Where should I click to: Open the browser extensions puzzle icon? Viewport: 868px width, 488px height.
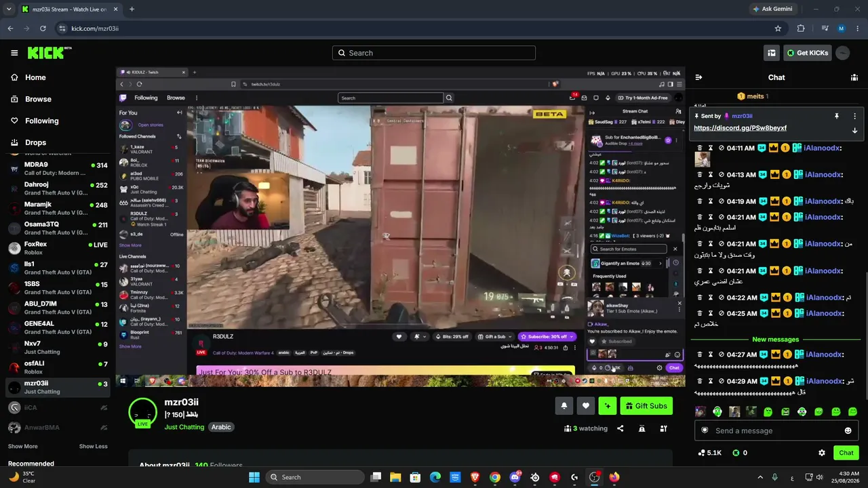click(801, 28)
